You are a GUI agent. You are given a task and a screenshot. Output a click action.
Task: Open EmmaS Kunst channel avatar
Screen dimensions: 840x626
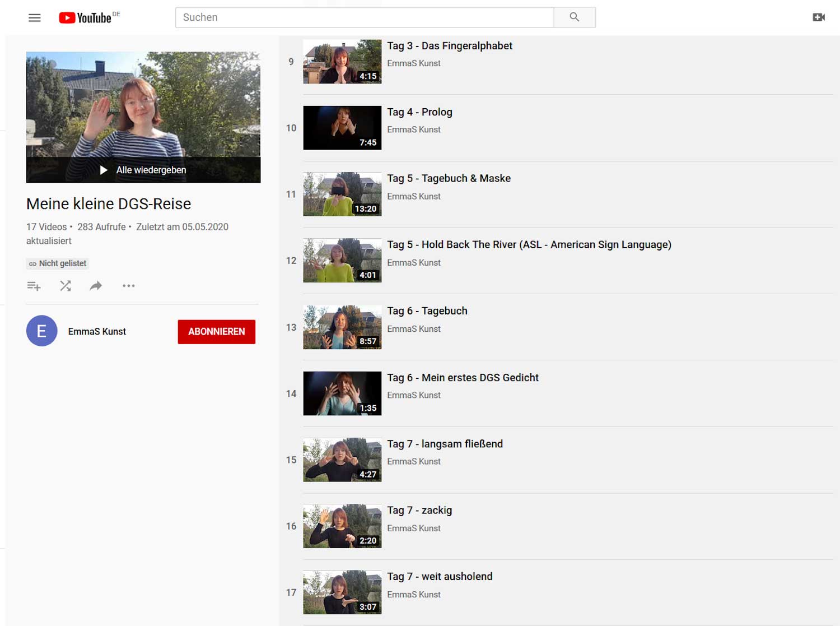pos(42,331)
